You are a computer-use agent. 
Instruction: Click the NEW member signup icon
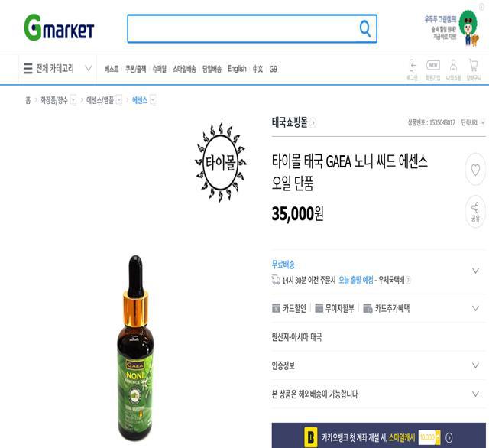433,70
